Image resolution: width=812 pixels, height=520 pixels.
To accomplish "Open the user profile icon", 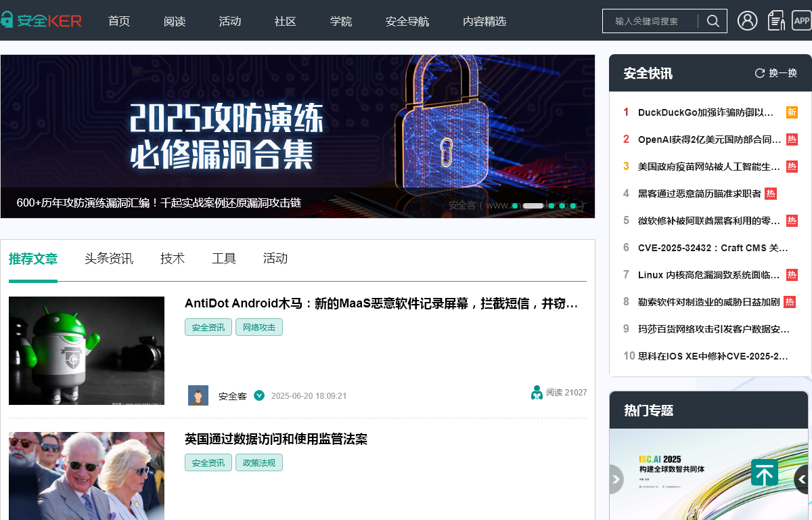I will [x=748, y=21].
